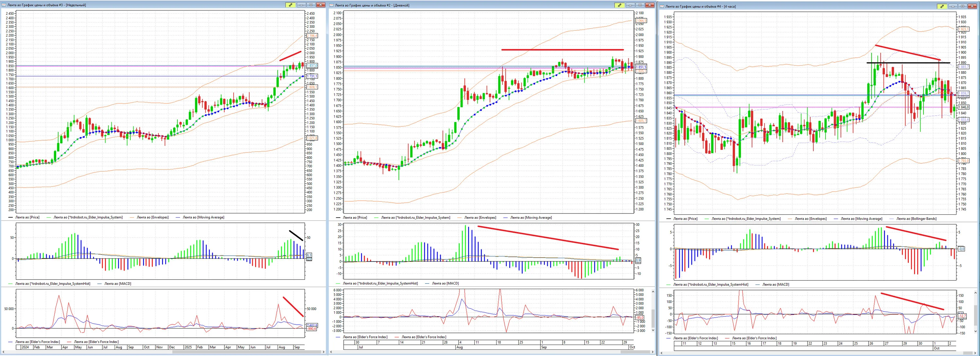Select the 'Лента ао [MACD]' legend in the 4-hour chart
The width and height of the screenshot is (980, 356).
776,284
